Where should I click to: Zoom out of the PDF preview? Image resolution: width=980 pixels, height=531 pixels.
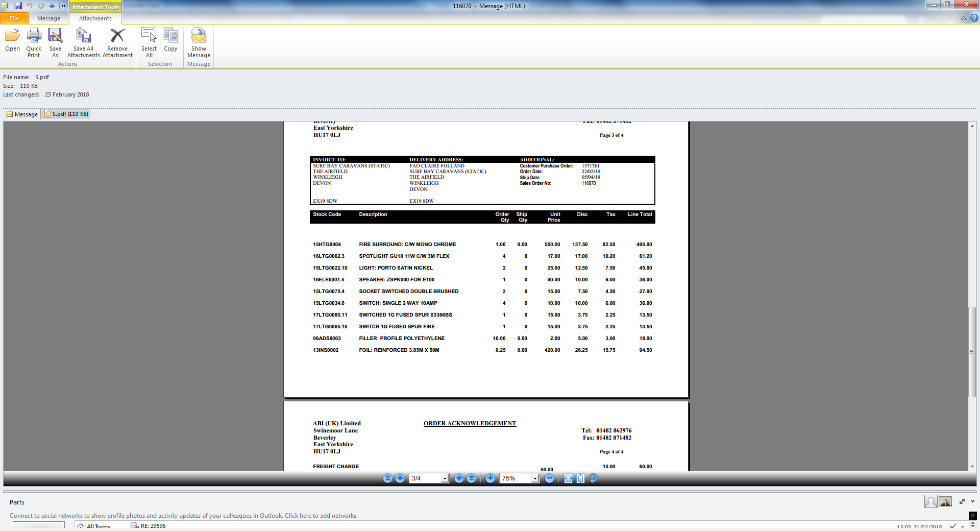(x=549, y=478)
